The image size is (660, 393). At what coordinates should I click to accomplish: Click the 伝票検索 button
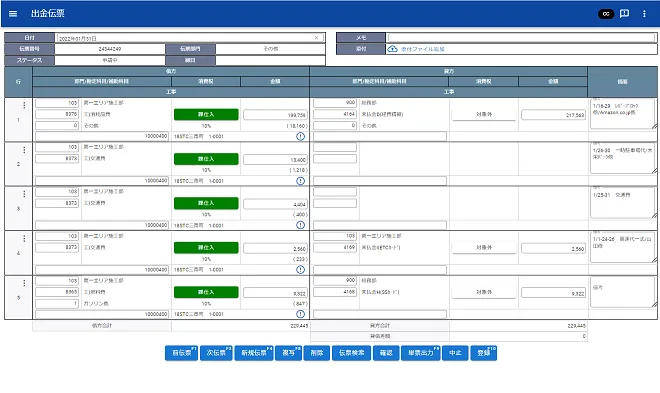tap(351, 353)
